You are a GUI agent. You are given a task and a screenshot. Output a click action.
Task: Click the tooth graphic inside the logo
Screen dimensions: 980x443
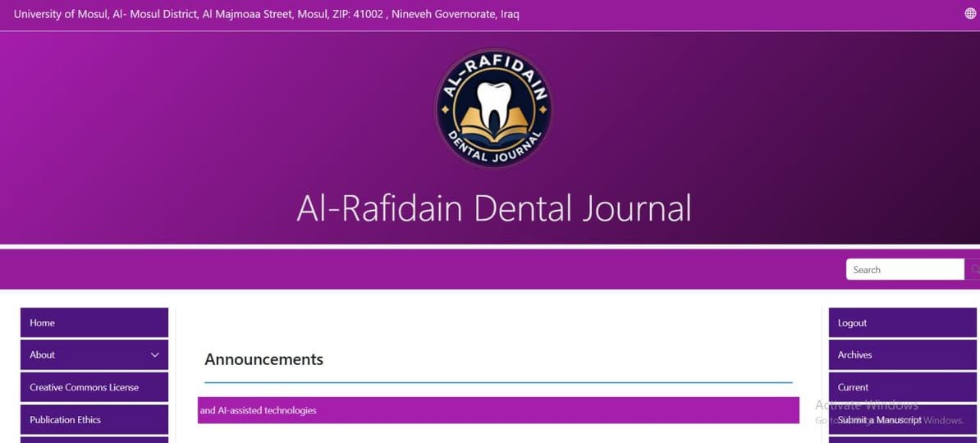coord(492,103)
